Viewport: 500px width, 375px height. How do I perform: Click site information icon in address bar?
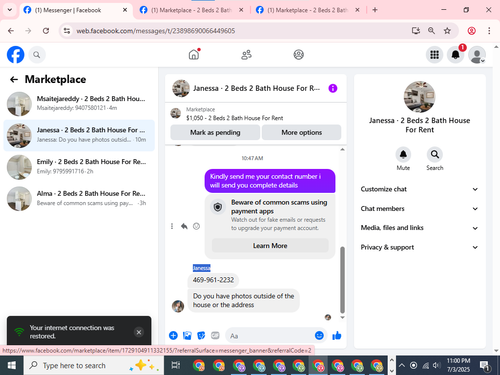(67, 31)
